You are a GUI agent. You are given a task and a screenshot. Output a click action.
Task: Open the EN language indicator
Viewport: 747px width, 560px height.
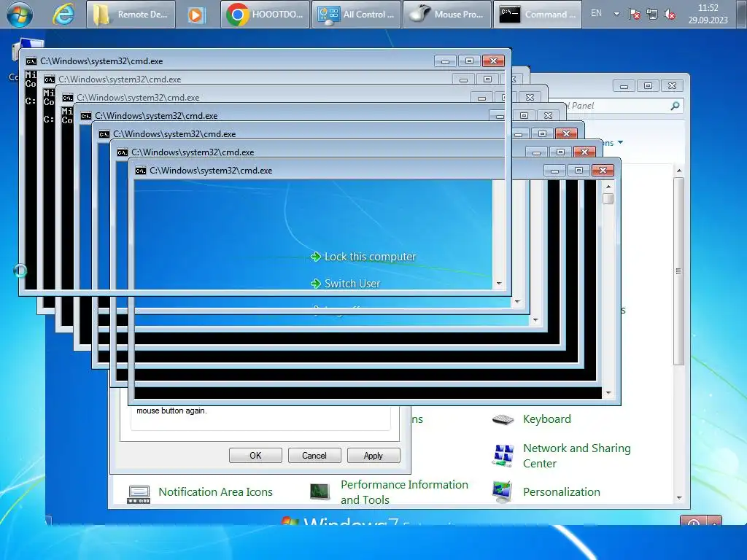click(596, 13)
